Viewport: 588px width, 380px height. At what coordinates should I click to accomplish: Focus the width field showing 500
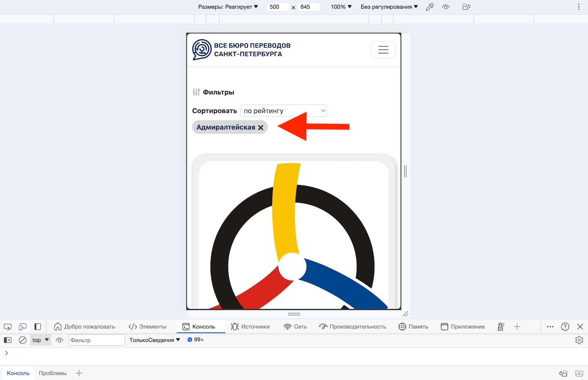278,7
